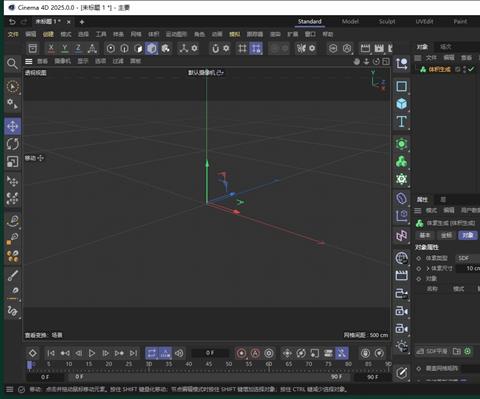
Task: Toggle 体积生成 enable checkmark
Action: click(x=471, y=69)
